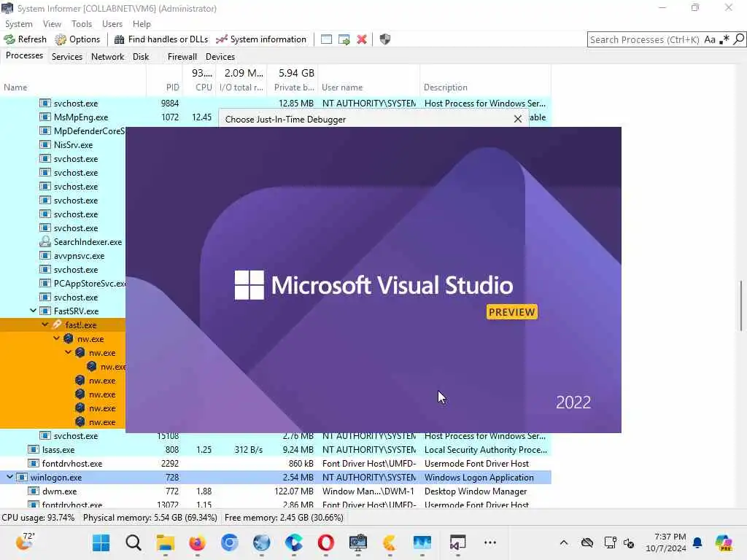Select the lsass.exe process row
Screen dimensions: 747x560
click(275, 449)
